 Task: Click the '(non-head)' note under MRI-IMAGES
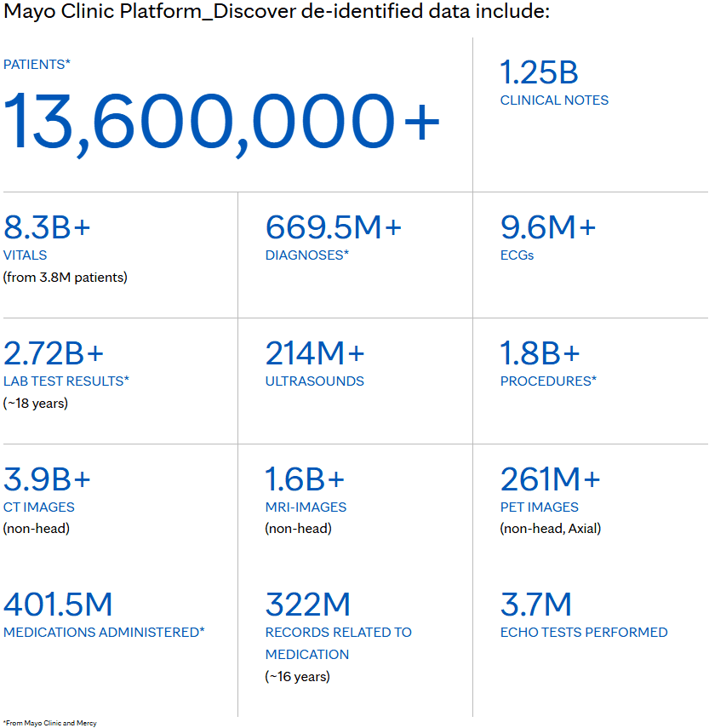(299, 529)
